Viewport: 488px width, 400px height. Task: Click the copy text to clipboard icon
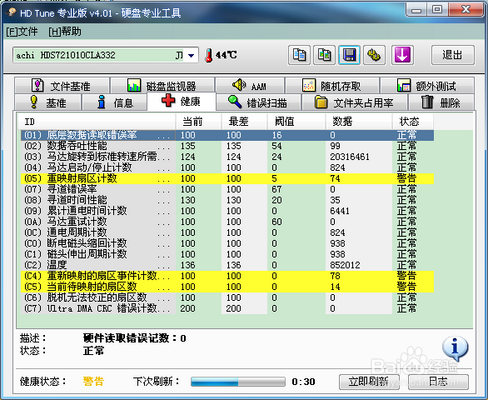(x=299, y=55)
